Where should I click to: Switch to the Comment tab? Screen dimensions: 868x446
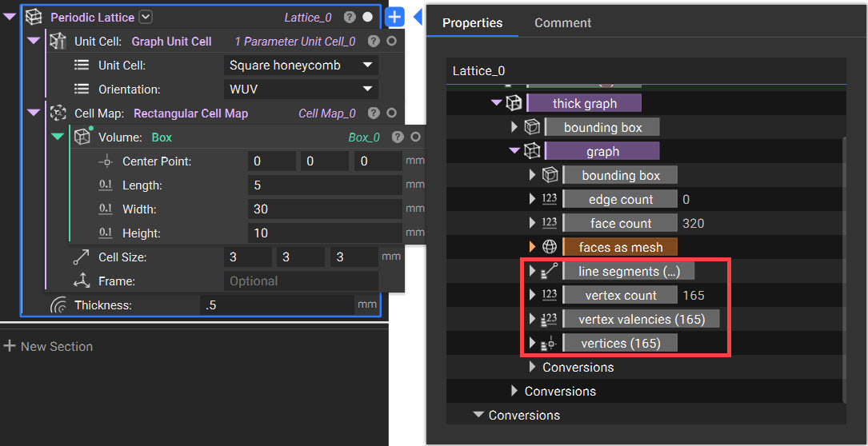(562, 23)
